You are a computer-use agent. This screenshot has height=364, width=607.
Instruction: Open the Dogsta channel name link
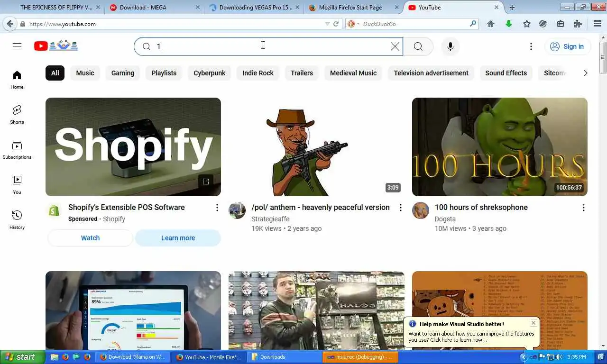click(x=445, y=219)
